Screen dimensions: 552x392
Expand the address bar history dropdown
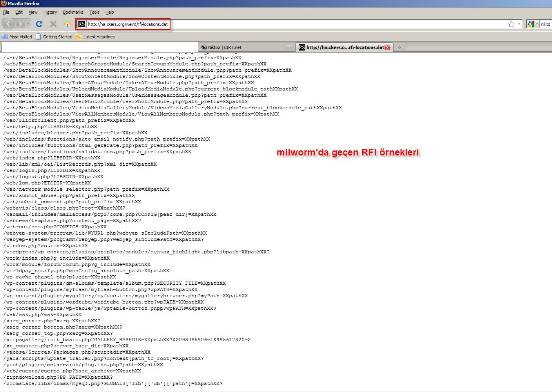[x=519, y=24]
